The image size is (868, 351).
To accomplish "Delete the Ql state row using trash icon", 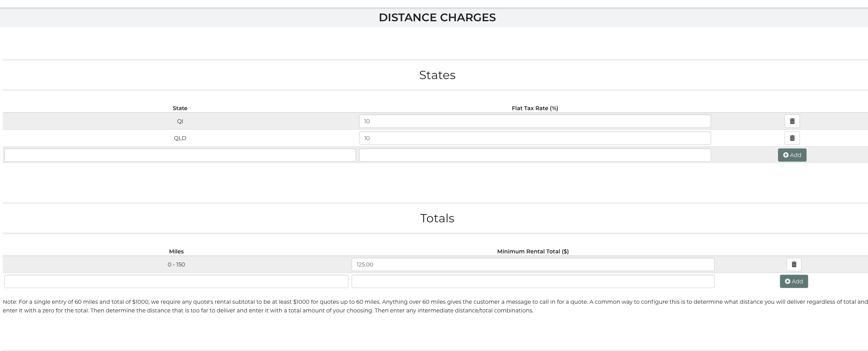I will pyautogui.click(x=792, y=121).
